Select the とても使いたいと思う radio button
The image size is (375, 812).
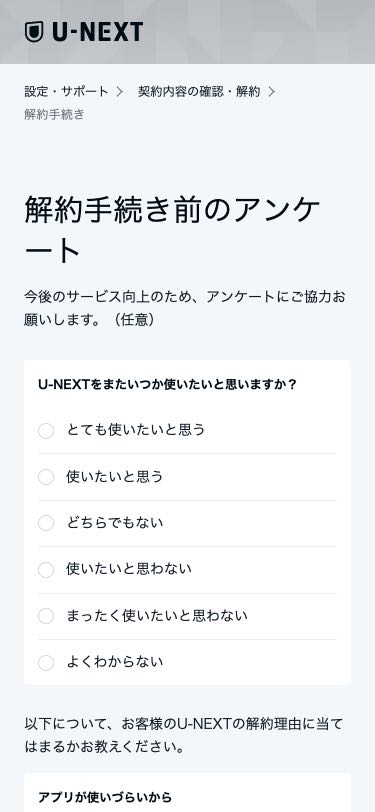pos(46,431)
